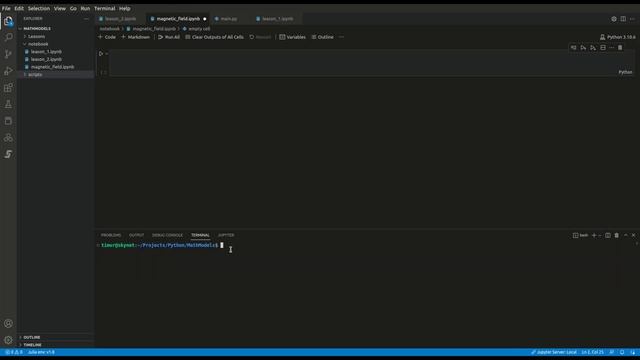Expand the TIMELINE section
Screen dimensions: 640x360
32,345
